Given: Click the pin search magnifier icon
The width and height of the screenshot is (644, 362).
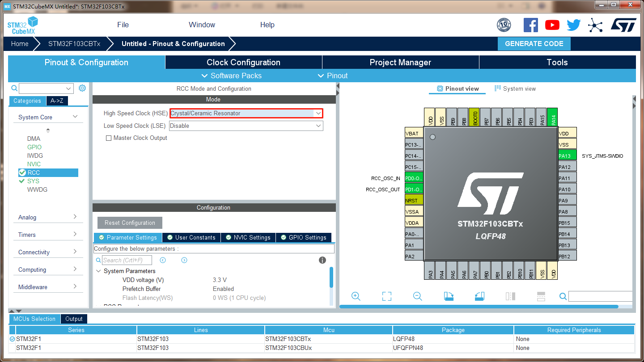Looking at the screenshot, I should 563,296.
